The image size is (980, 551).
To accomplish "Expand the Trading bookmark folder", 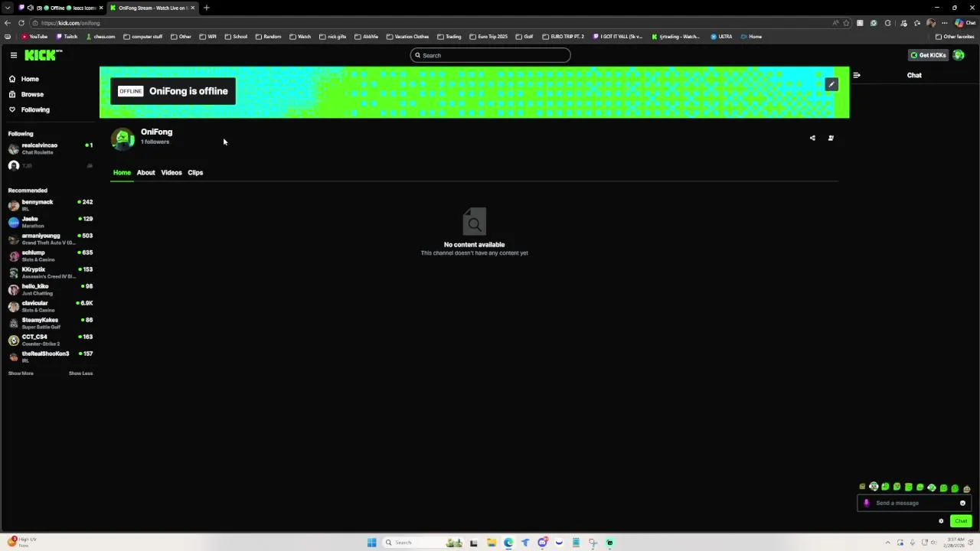I will [449, 37].
